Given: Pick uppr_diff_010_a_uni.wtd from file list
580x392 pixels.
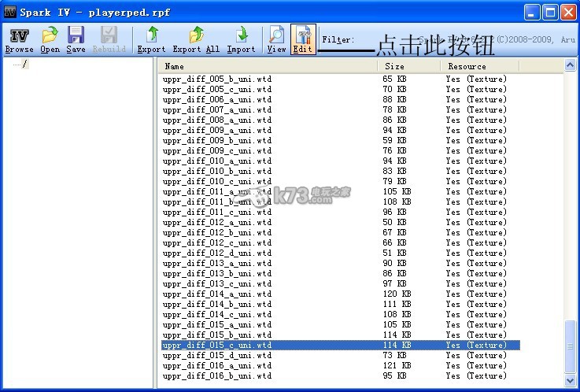Looking at the screenshot, I should pyautogui.click(x=217, y=161).
